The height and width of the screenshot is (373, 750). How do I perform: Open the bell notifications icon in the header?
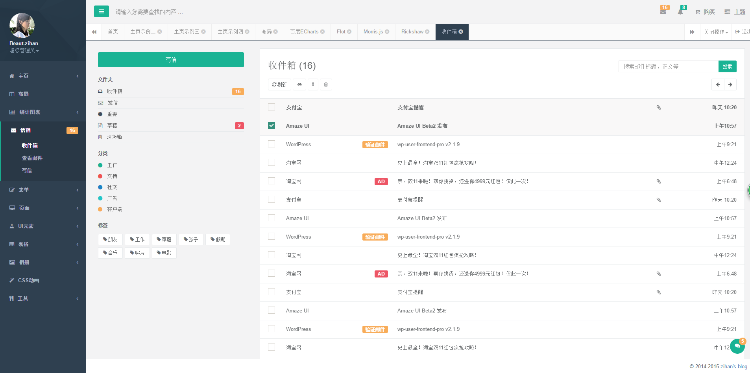point(681,11)
